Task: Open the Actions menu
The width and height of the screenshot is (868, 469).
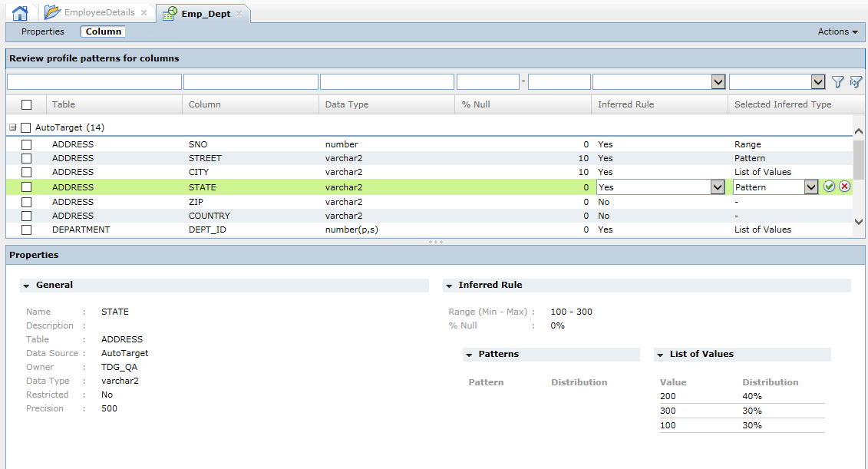Action: point(837,31)
